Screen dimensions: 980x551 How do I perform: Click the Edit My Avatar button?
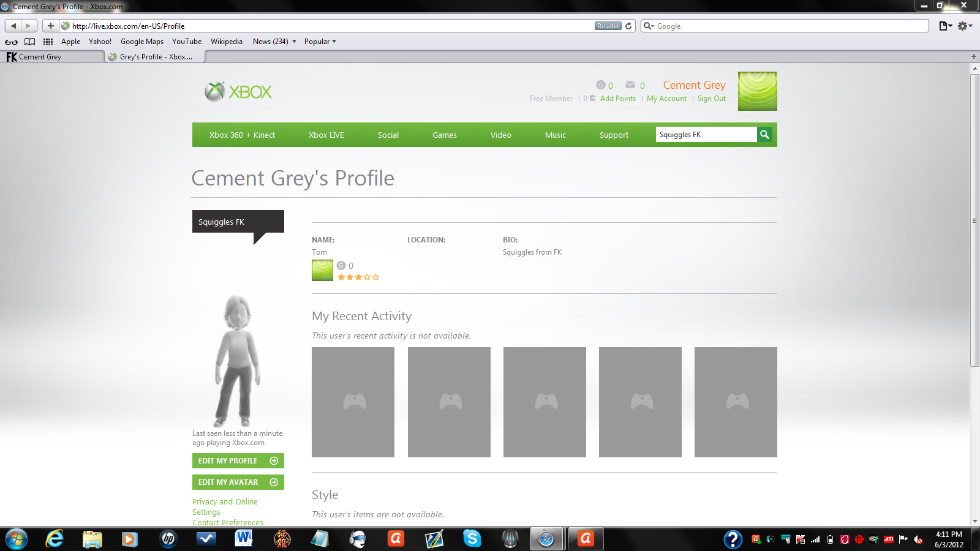click(238, 482)
